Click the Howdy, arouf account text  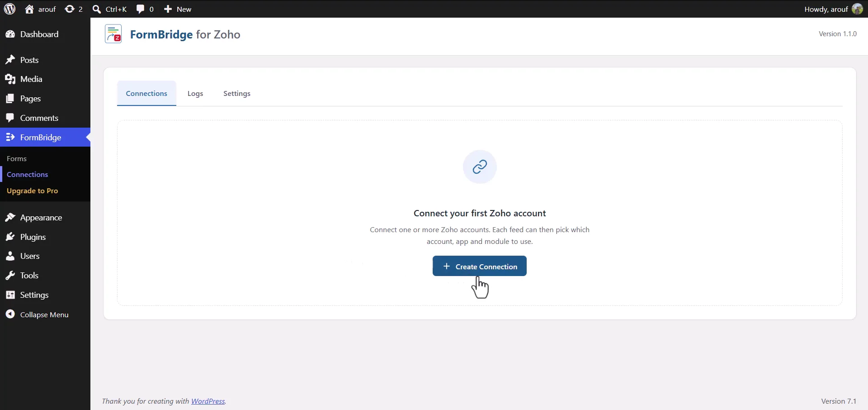pyautogui.click(x=826, y=9)
